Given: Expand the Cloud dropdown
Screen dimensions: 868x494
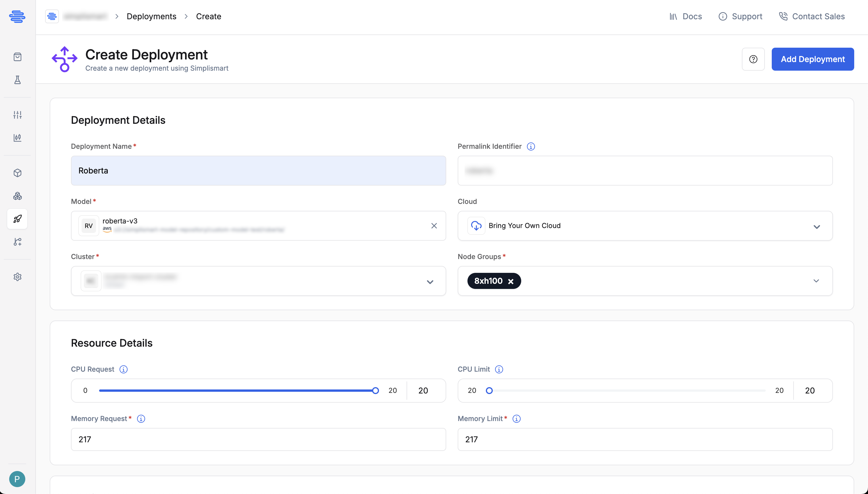Looking at the screenshot, I should tap(817, 227).
